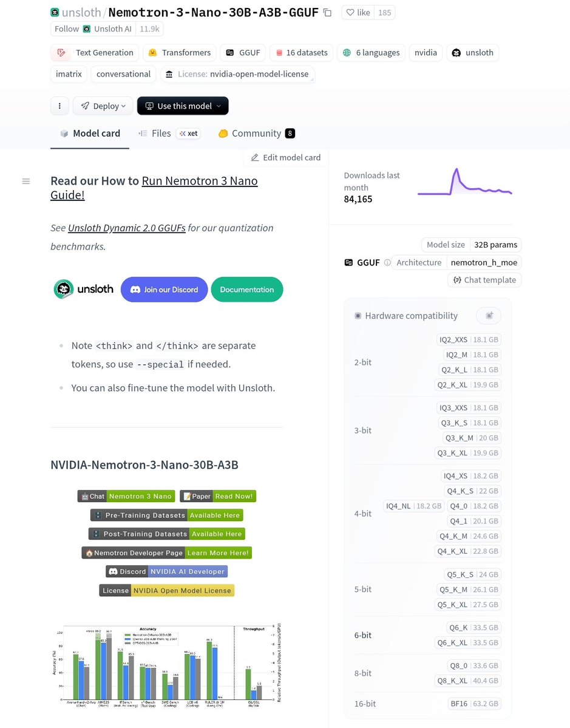Open the 185 likes count
This screenshot has height=728, width=570.
384,13
